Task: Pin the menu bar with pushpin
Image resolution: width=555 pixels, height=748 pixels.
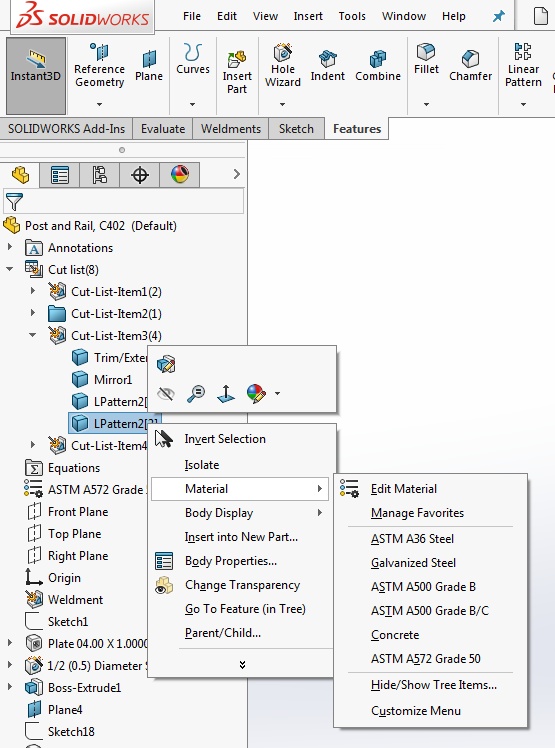Action: pyautogui.click(x=498, y=17)
